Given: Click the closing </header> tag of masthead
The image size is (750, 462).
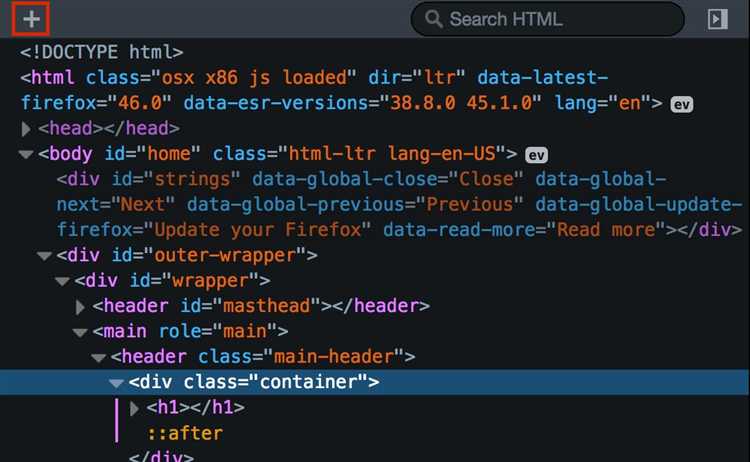Looking at the screenshot, I should pos(380,306).
